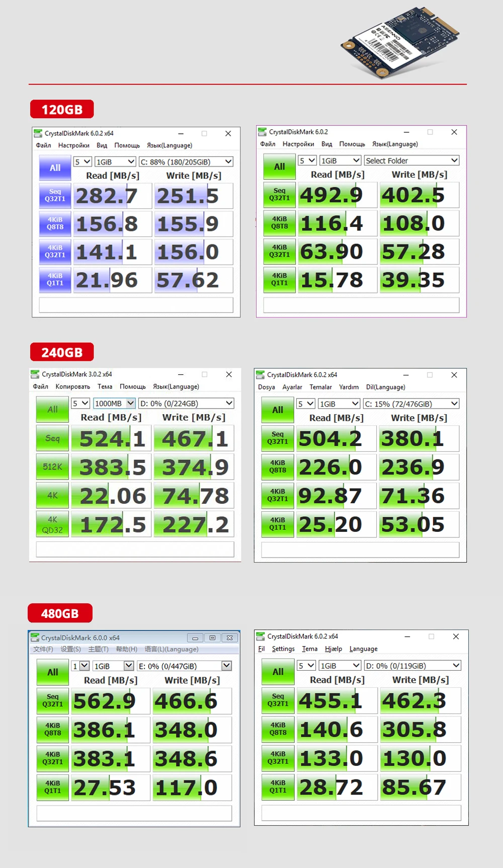Viewport: 503px width, 868px height.
Task: Click the CrystalDiskMark app icon in 3.0.2 window title
Action: click(35, 374)
